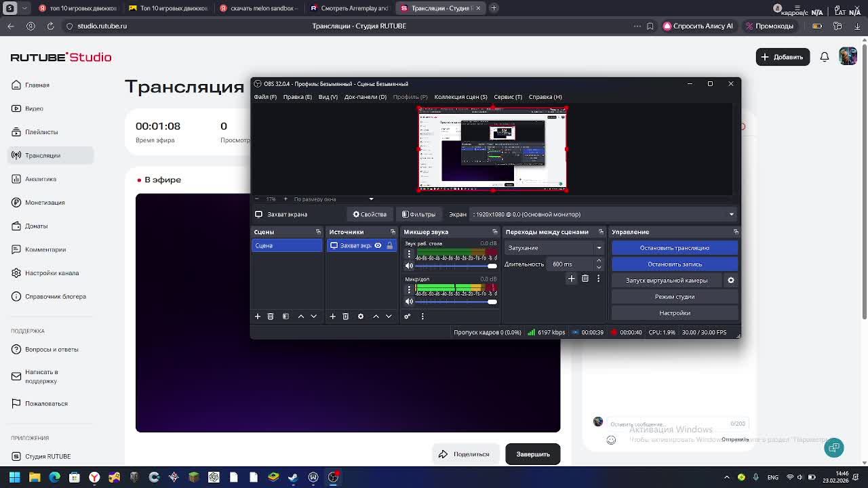Click Остановить трансляцию button
This screenshot has width=868, height=488.
[675, 248]
